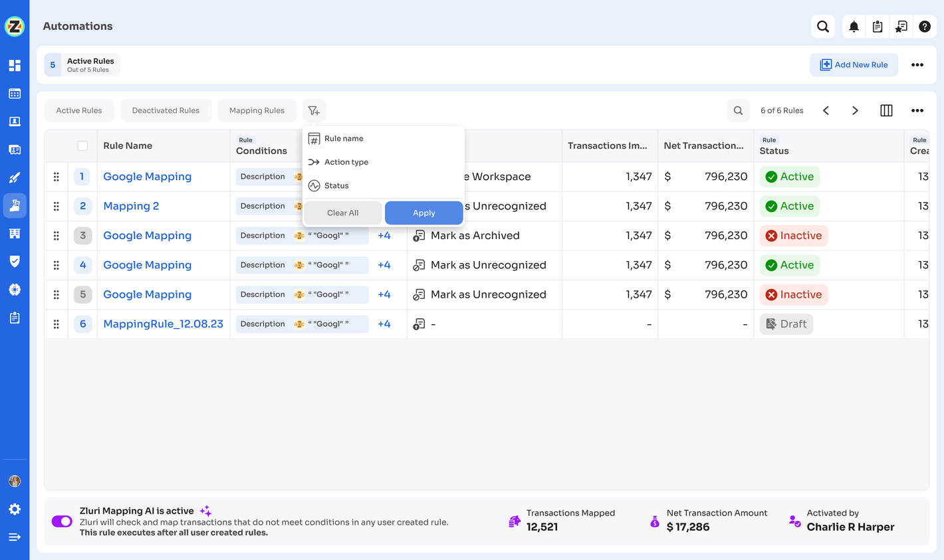The image size is (944, 560).
Task: Open Google Mapping rule in row 1
Action: point(148,177)
